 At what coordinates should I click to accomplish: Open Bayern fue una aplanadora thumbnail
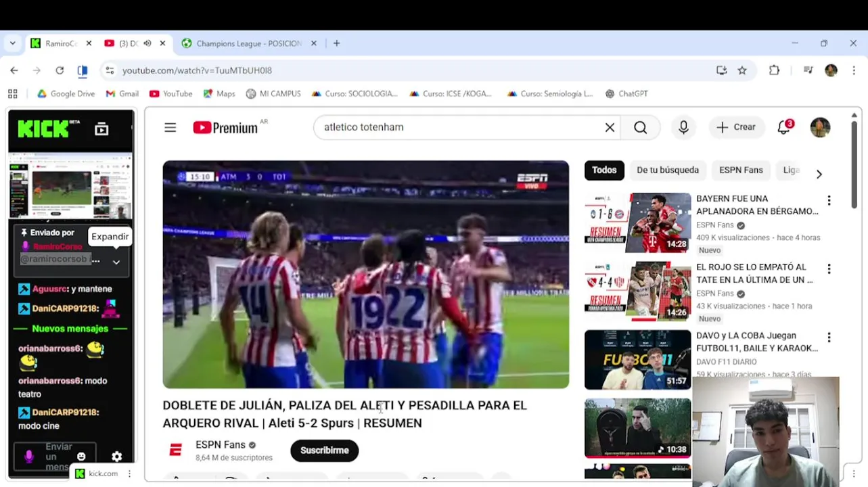point(638,223)
